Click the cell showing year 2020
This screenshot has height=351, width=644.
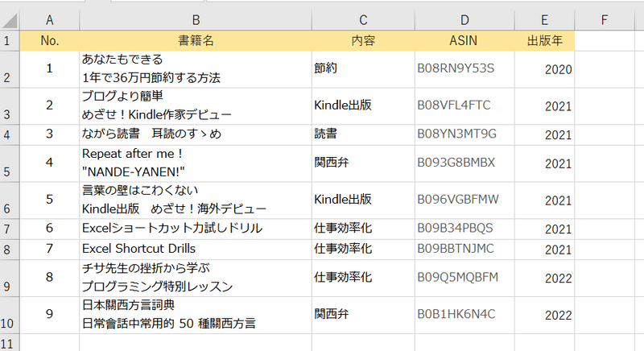545,69
